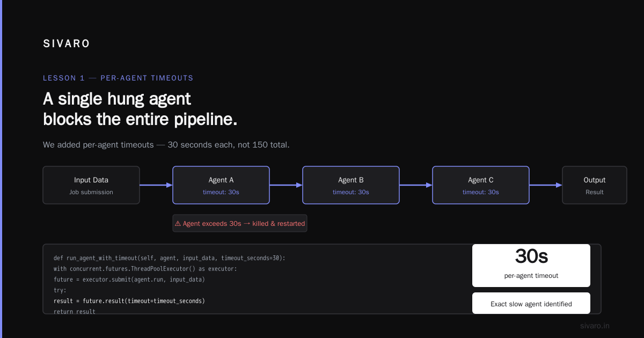Click the warning icon in the timeout alert
Image resolution: width=644 pixels, height=338 pixels.
[x=178, y=224]
